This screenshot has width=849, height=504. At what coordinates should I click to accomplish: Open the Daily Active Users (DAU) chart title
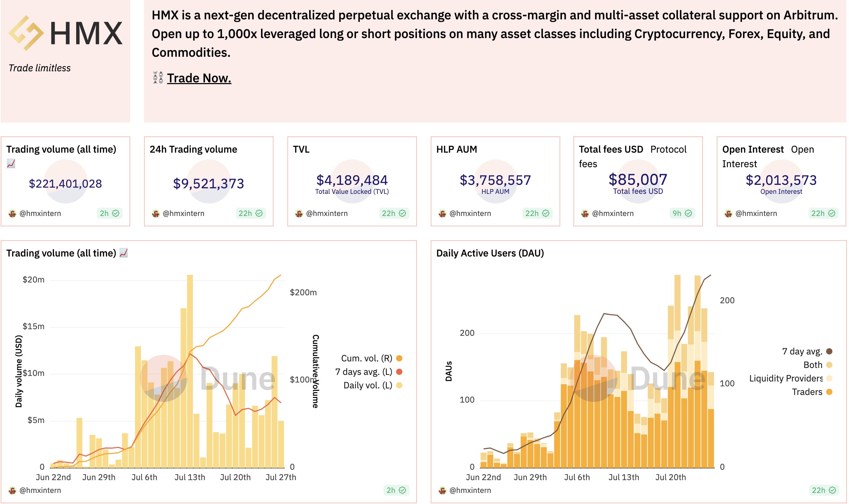pyautogui.click(x=490, y=253)
